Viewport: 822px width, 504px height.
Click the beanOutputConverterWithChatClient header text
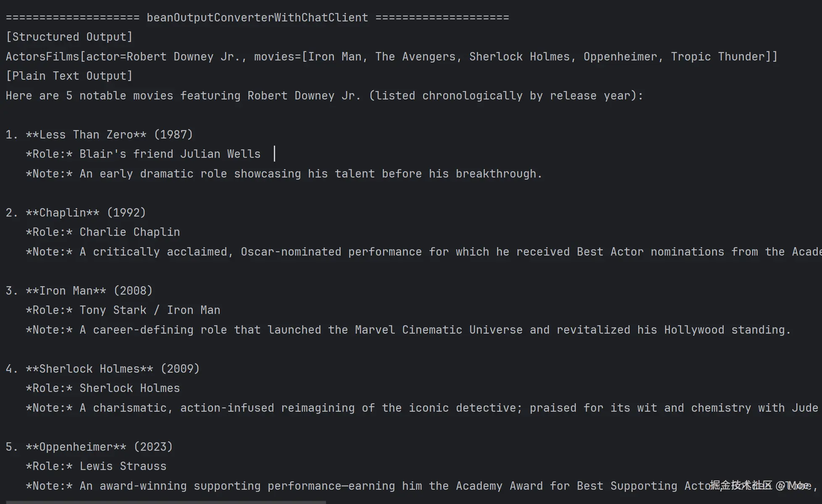coord(257,18)
